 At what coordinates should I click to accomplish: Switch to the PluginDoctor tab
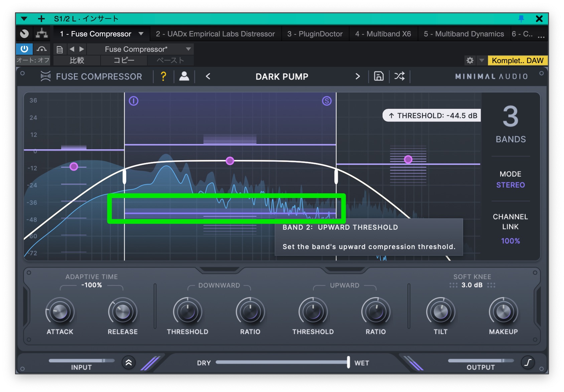[315, 34]
